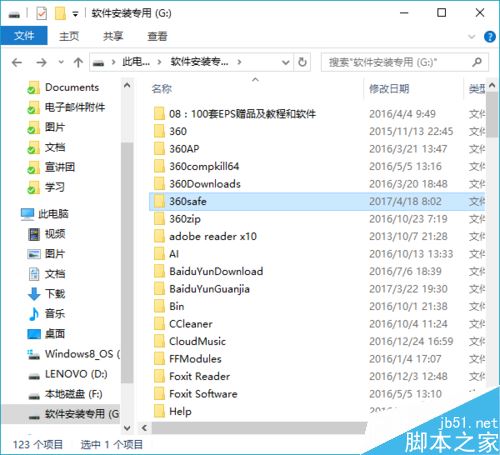Click the Properties quick access icon
The image size is (500, 455).
42,14
